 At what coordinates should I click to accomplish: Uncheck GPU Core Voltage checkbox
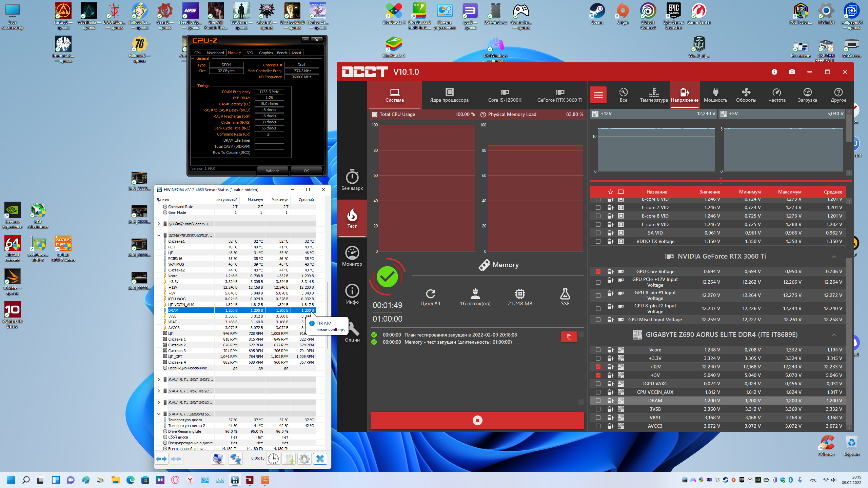coord(598,271)
